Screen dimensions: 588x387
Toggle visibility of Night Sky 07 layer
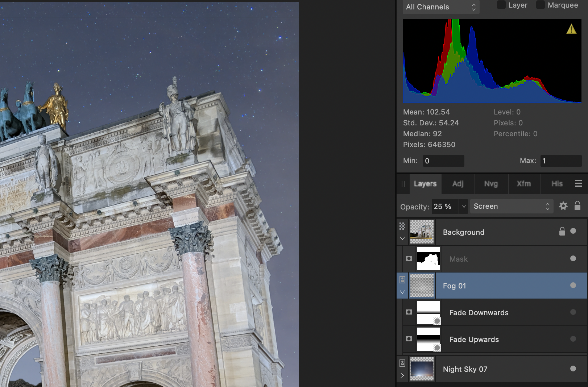tap(573, 369)
